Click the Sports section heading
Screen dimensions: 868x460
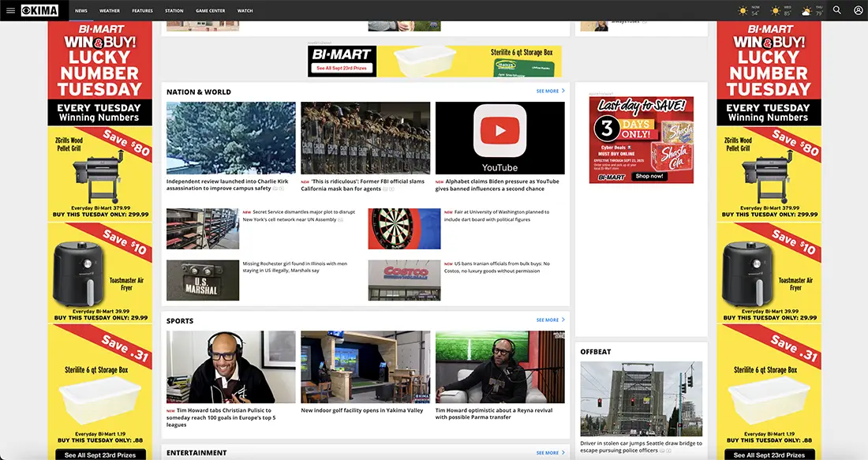coord(180,321)
